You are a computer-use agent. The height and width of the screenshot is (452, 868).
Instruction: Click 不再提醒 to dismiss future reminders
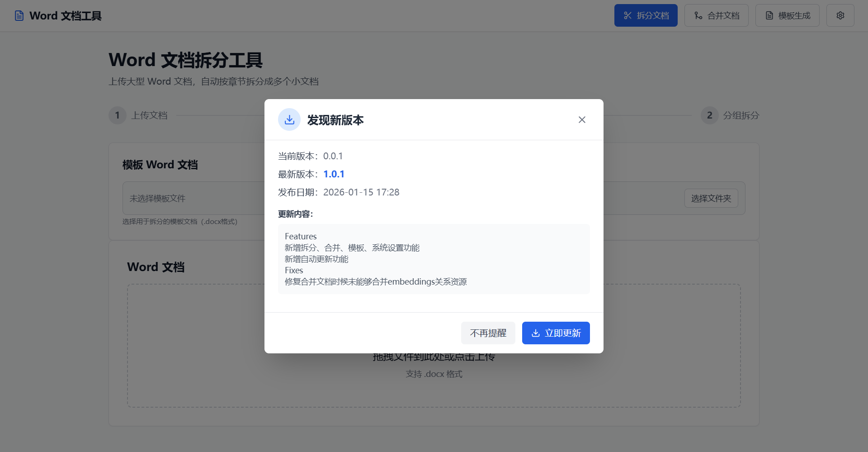(x=488, y=333)
